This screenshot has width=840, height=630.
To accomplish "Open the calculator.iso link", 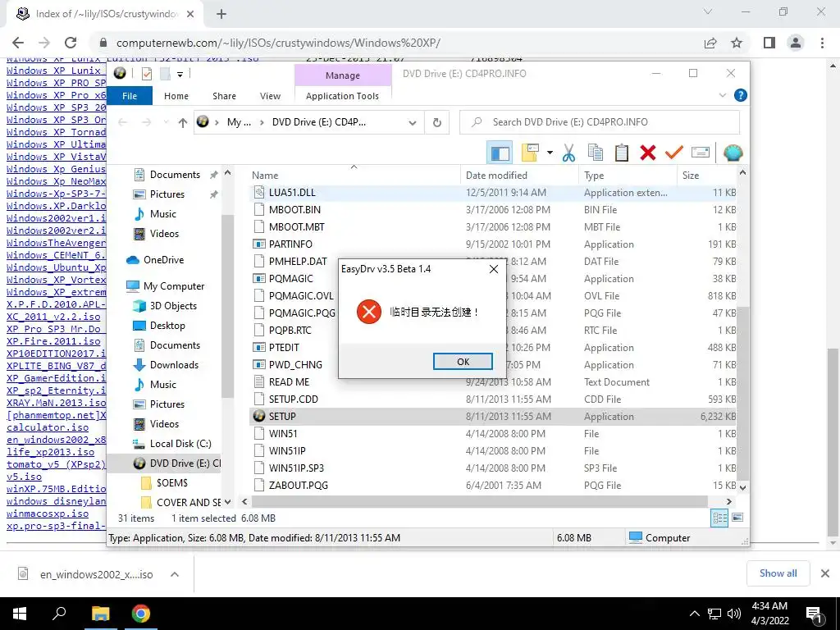I will point(48,427).
